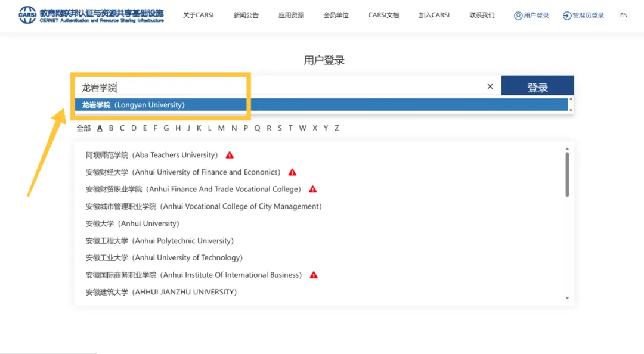Click the blue 登录 button

click(x=538, y=86)
